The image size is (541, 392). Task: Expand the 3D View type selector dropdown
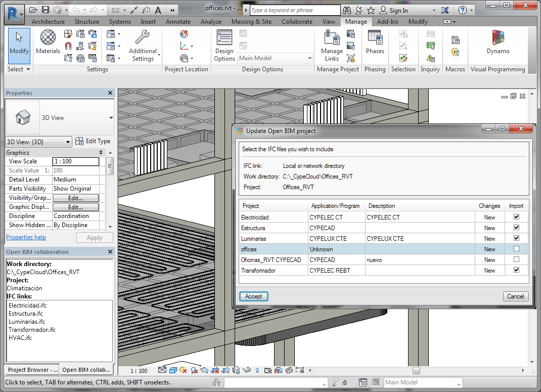tap(111, 118)
